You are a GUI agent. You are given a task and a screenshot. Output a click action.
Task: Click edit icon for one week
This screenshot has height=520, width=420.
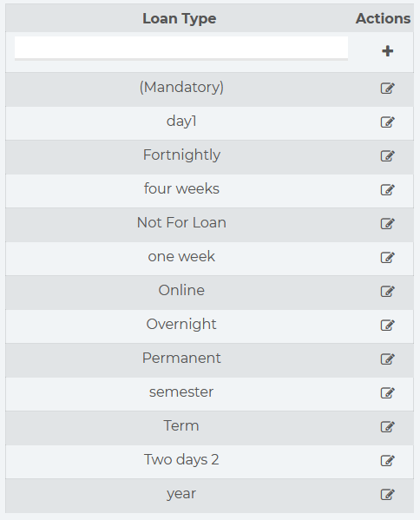(387, 257)
